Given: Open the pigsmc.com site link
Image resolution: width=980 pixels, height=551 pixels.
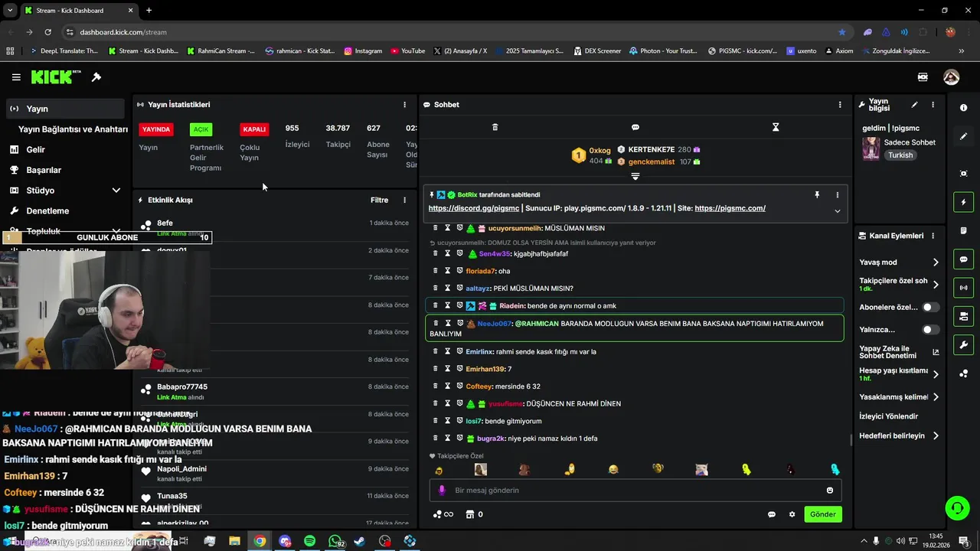Looking at the screenshot, I should tap(730, 208).
